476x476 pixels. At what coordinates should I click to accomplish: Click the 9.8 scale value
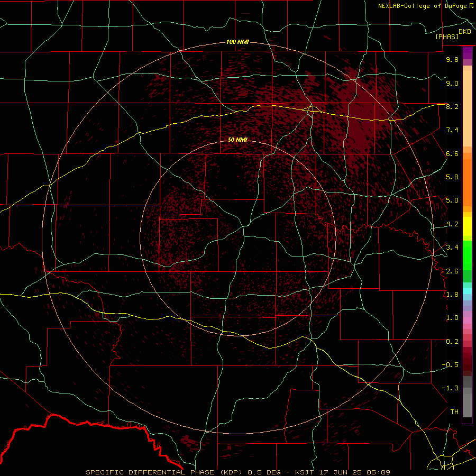point(452,59)
